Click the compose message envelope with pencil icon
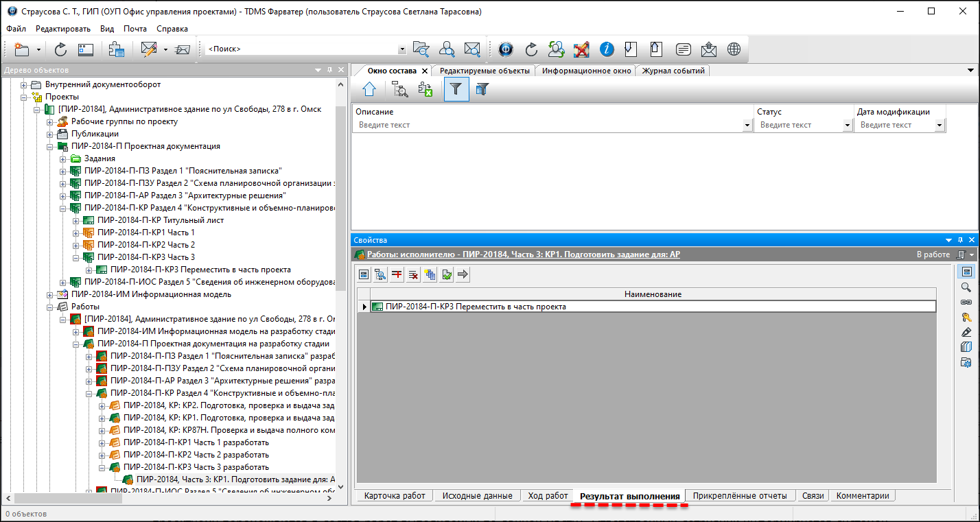 pyautogui.click(x=149, y=49)
